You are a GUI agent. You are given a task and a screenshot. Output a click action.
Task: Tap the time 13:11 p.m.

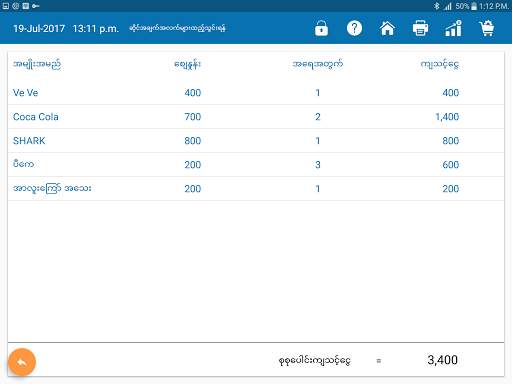(96, 29)
